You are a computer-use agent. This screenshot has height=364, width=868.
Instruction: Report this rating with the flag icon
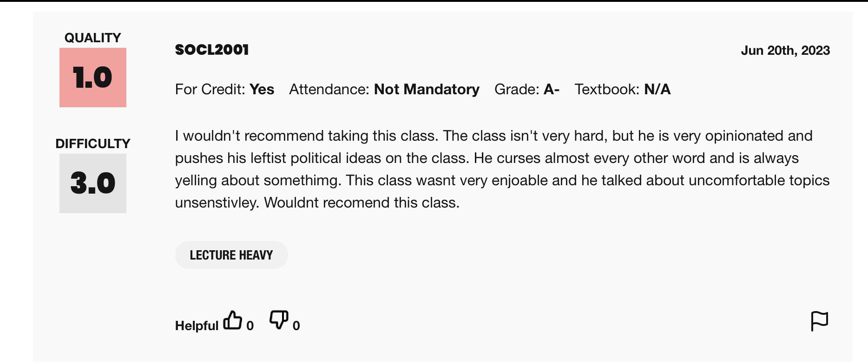pyautogui.click(x=819, y=321)
